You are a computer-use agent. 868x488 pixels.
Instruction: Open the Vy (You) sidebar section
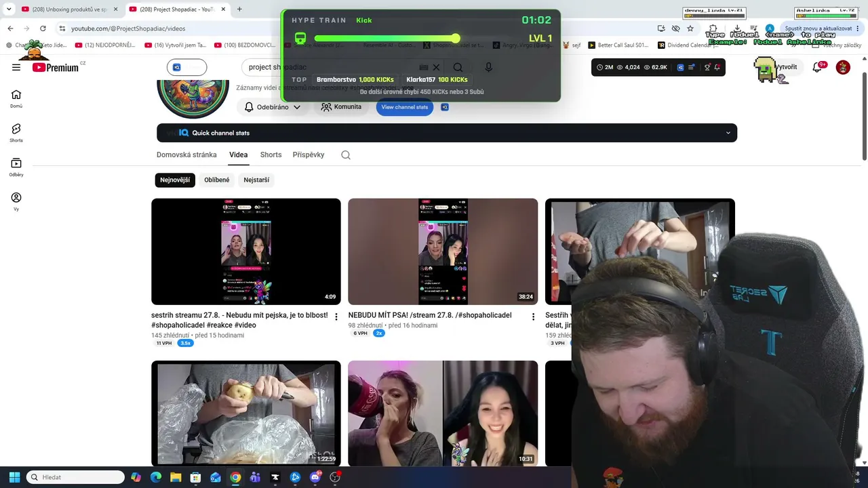point(16,201)
